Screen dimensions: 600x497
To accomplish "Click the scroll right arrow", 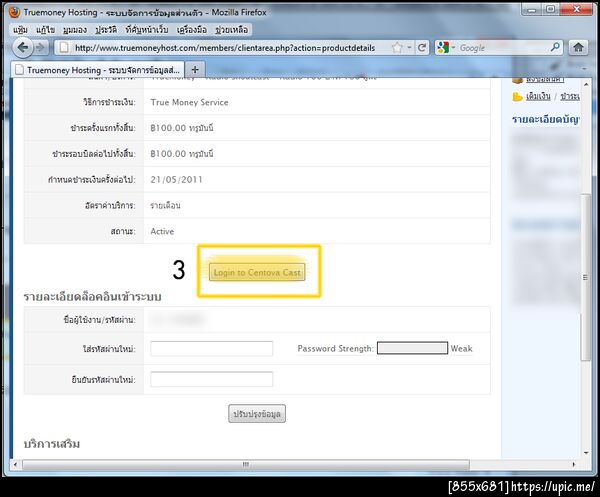I will click(x=573, y=464).
